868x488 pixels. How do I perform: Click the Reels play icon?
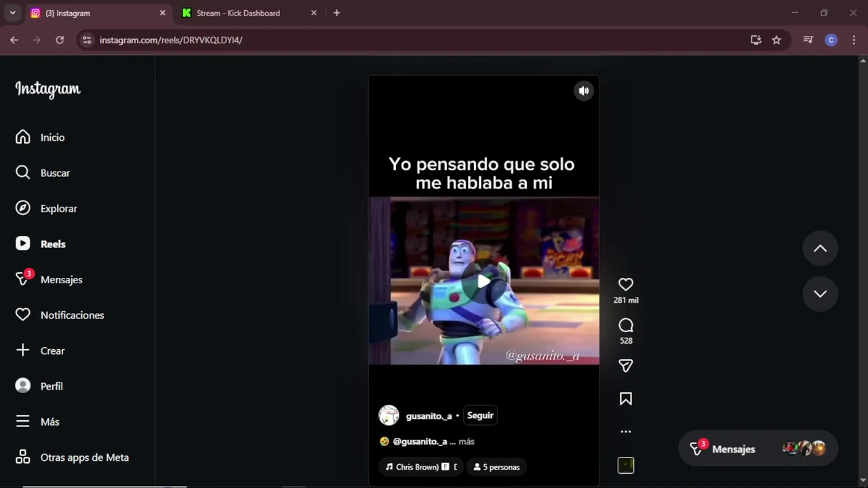pyautogui.click(x=23, y=244)
